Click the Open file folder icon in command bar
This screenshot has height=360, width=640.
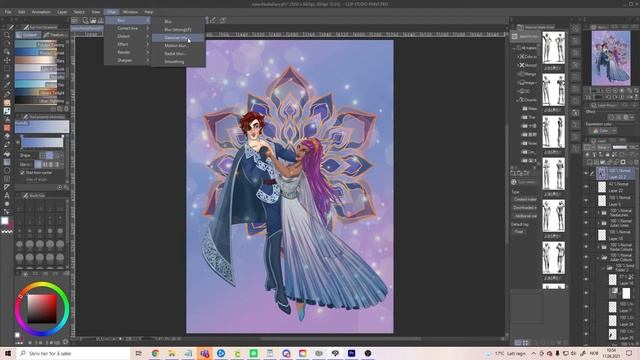tap(93, 20)
